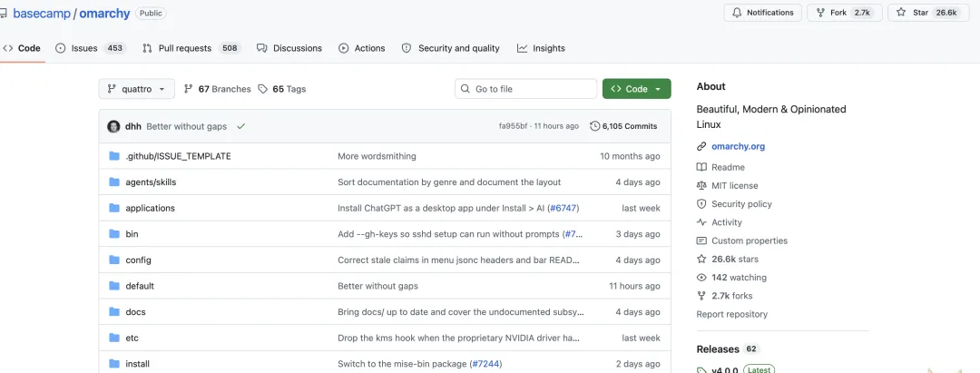Open latest commit message in the header bar

coord(186,126)
